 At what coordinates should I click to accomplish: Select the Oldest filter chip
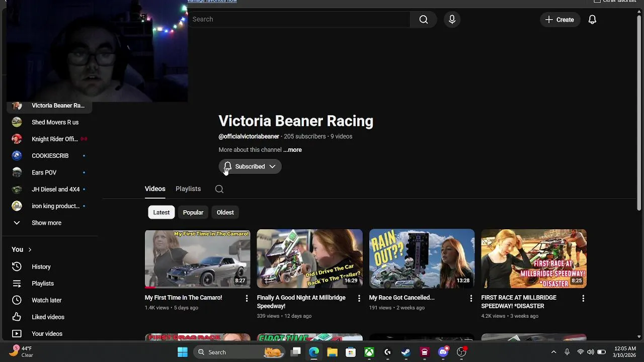[x=225, y=212]
